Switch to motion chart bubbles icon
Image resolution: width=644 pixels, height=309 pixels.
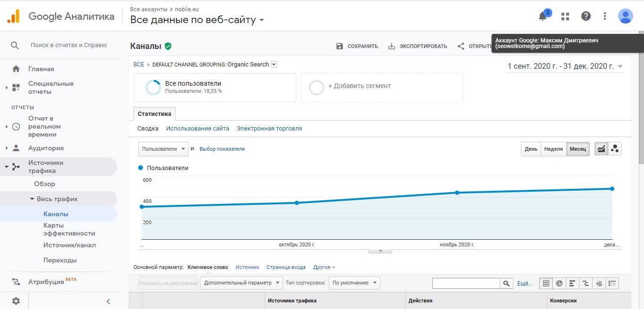tap(615, 149)
